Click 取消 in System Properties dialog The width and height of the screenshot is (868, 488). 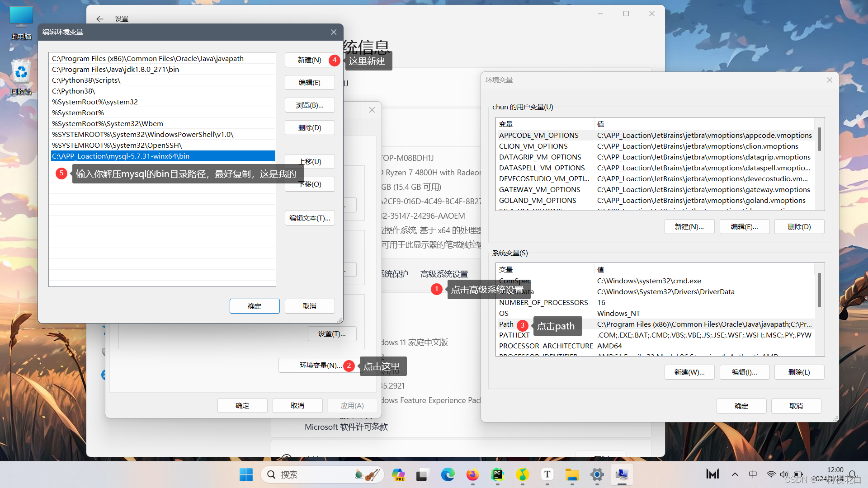pyautogui.click(x=297, y=406)
